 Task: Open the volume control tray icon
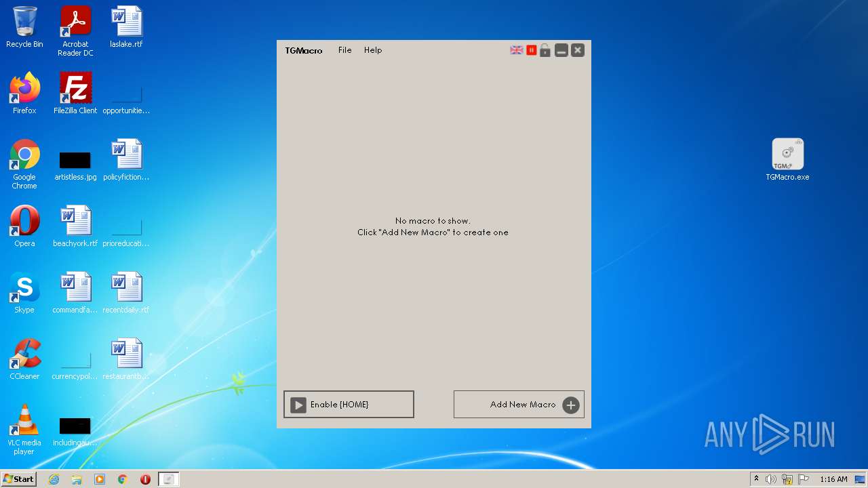pos(771,479)
